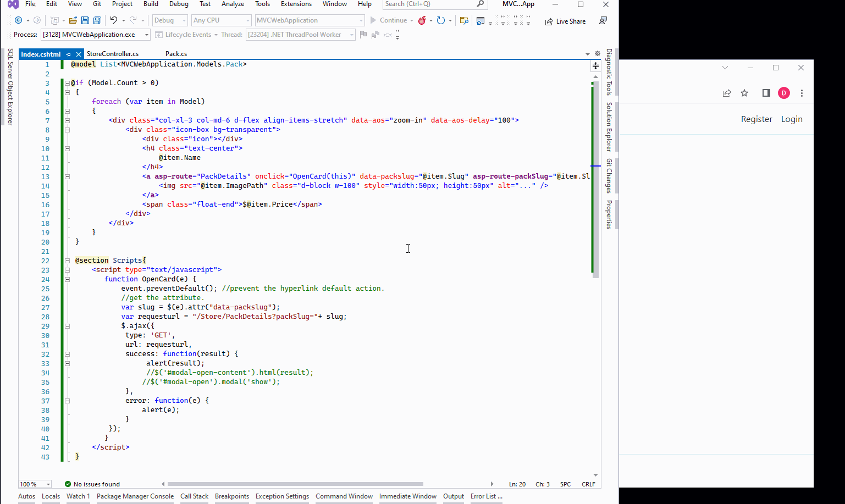Click the No issues found indicator

pyautogui.click(x=92, y=484)
